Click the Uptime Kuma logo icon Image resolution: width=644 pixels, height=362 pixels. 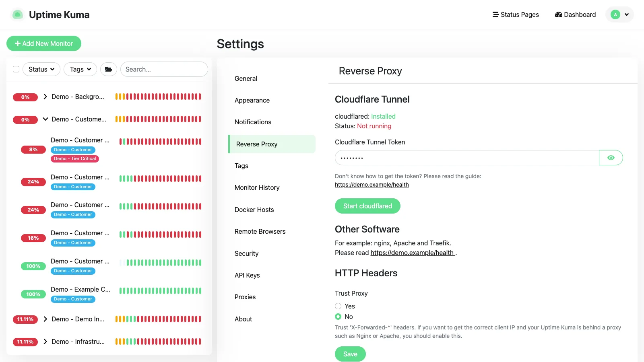coord(17,14)
